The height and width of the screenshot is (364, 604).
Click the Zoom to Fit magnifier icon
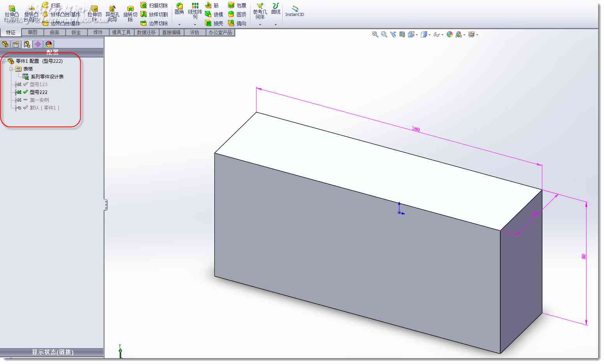tap(375, 34)
